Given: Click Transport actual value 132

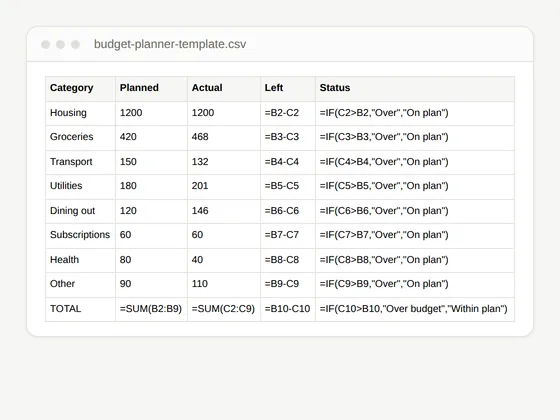Looking at the screenshot, I should click(x=224, y=162).
